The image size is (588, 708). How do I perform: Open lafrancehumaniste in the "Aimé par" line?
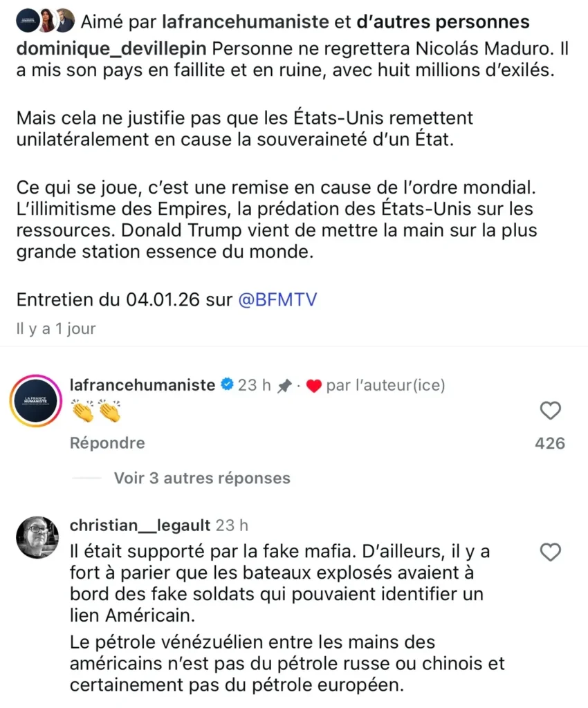pos(245,21)
